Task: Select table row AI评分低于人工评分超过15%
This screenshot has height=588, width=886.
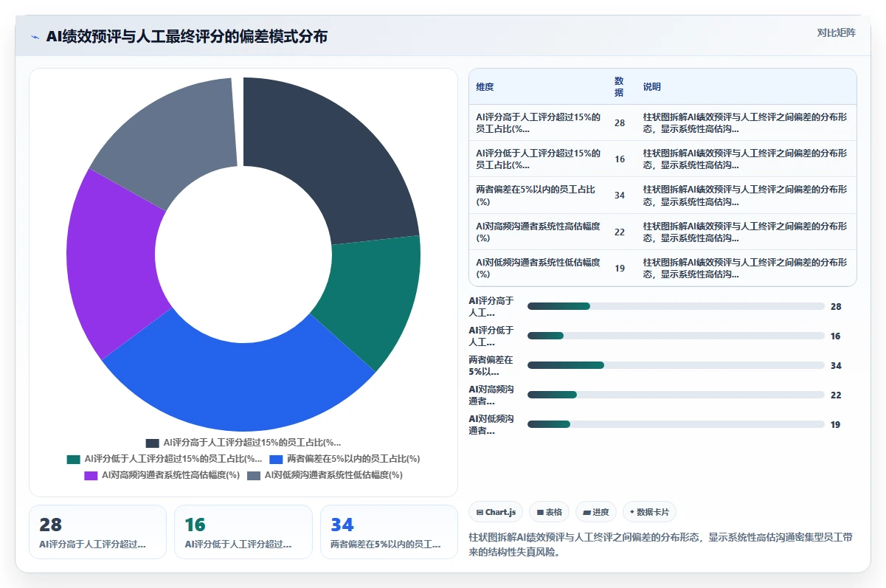Action: point(662,159)
